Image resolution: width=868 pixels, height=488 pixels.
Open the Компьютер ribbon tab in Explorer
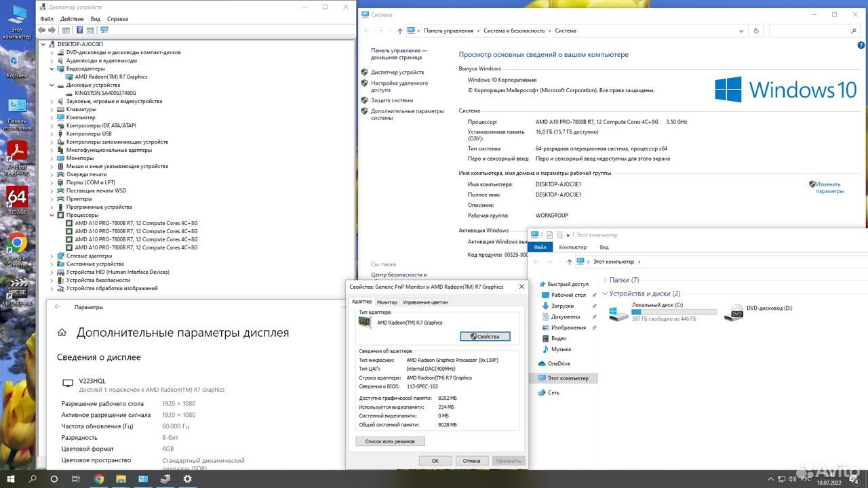(572, 247)
